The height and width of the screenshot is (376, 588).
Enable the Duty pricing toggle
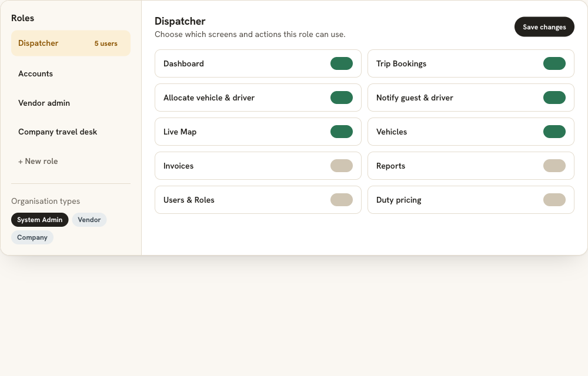coord(554,200)
